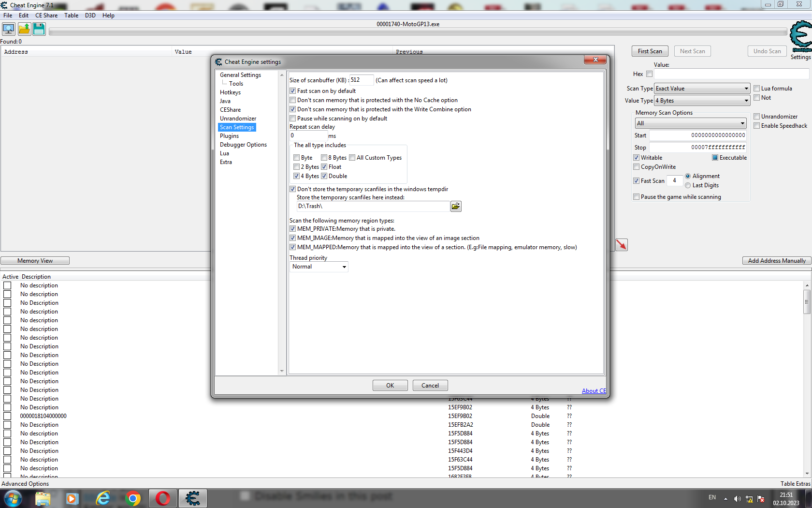This screenshot has width=812, height=508.
Task: Disable Fast scan on by default
Action: (293, 91)
